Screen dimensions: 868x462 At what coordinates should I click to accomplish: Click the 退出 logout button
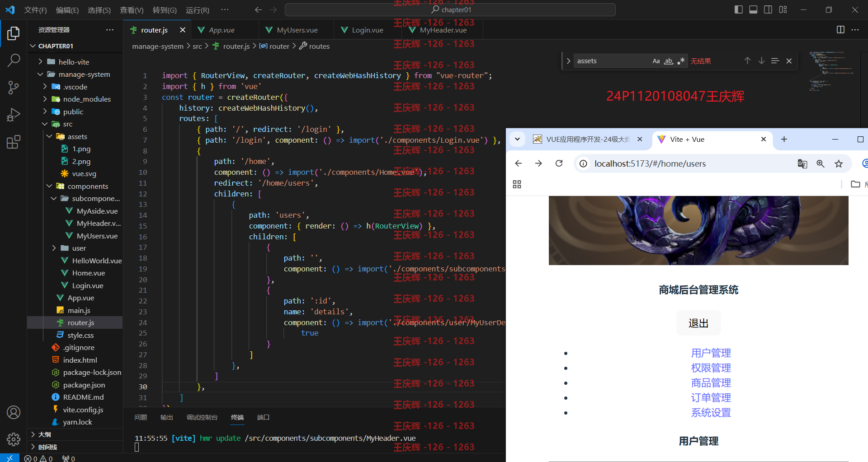(698, 323)
